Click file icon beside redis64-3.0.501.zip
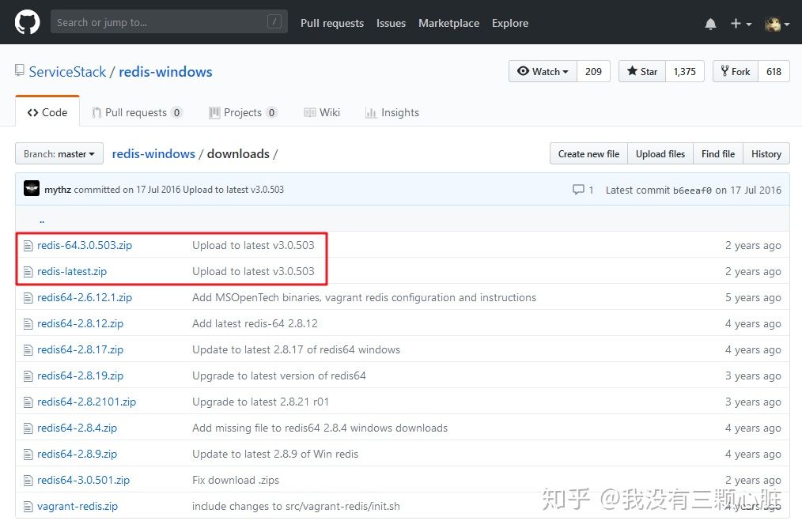 [28, 481]
